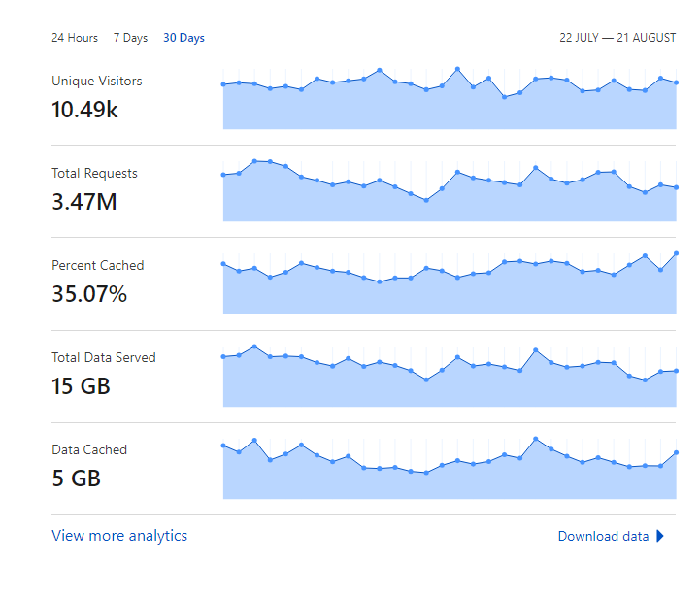
Task: Select the 30 Days time range
Action: click(183, 38)
